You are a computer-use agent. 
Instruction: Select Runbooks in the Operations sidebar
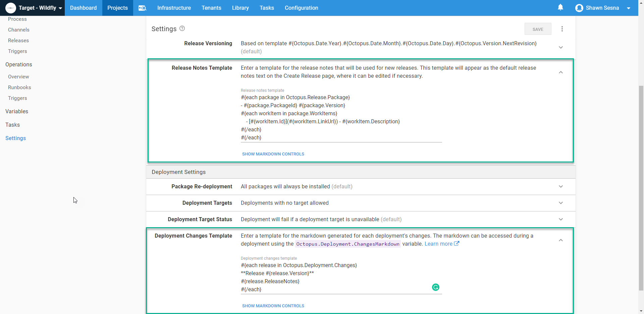(19, 87)
